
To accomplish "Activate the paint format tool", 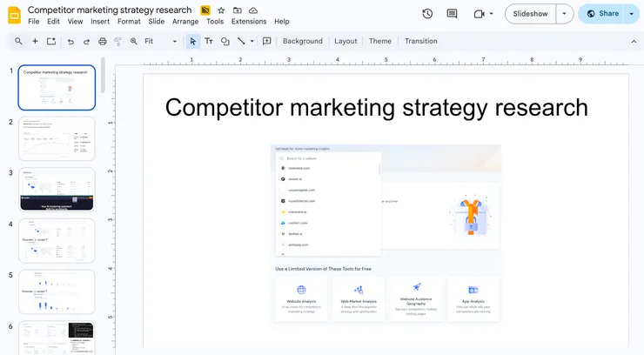I will coord(117,41).
